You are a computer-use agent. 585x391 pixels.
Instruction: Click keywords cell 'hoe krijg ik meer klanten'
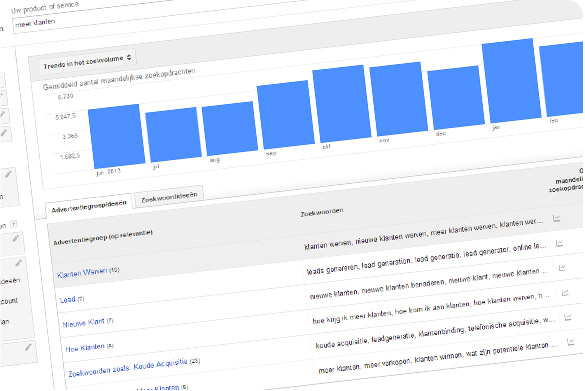click(x=432, y=308)
